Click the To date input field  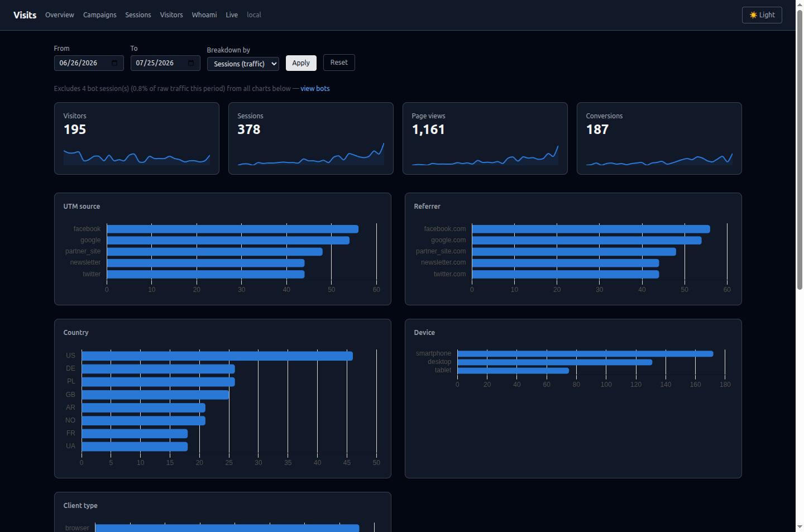[165, 63]
